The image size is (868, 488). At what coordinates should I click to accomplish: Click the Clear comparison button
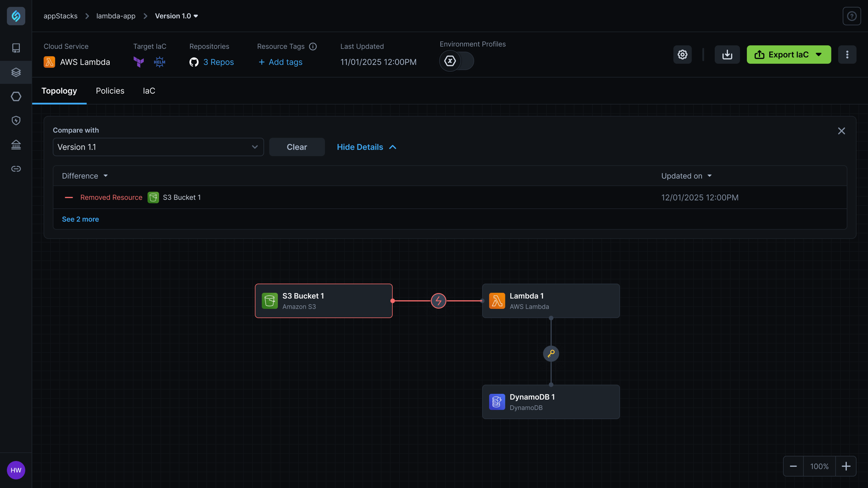point(296,147)
